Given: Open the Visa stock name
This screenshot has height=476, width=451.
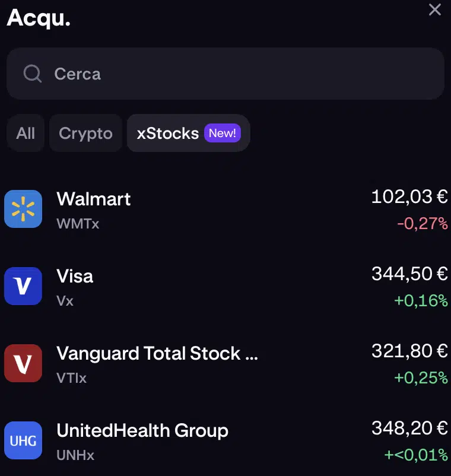Looking at the screenshot, I should tap(75, 276).
